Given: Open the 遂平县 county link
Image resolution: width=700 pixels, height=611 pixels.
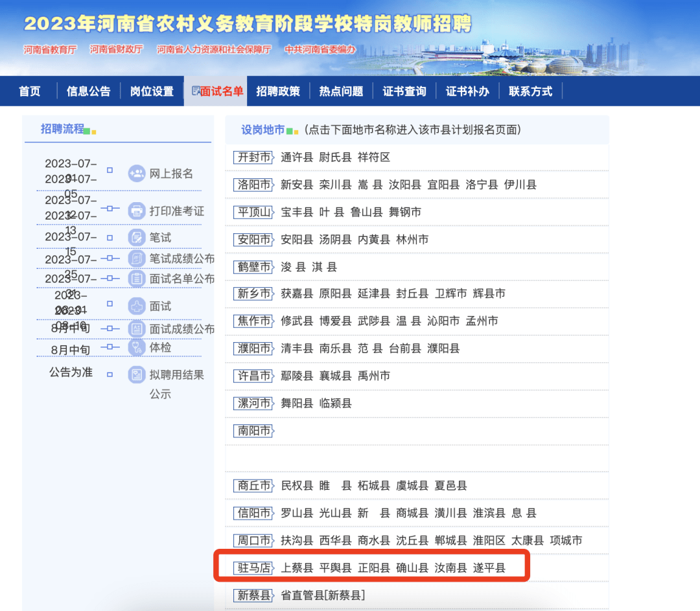Looking at the screenshot, I should coord(489,568).
